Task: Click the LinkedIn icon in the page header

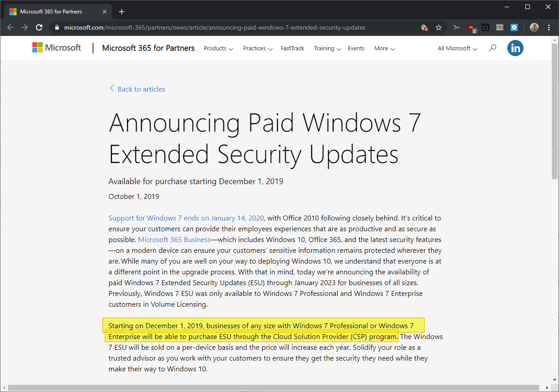Action: [x=515, y=48]
